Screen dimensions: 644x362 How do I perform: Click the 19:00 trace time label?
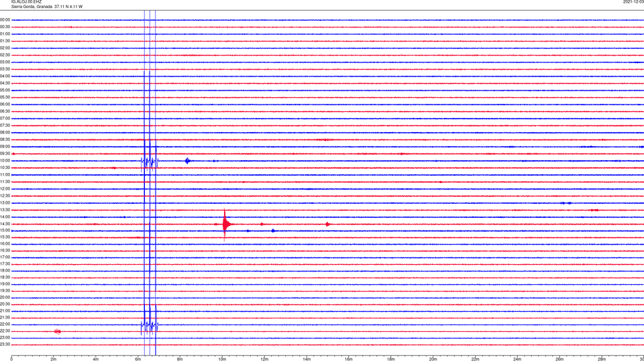[x=5, y=284]
